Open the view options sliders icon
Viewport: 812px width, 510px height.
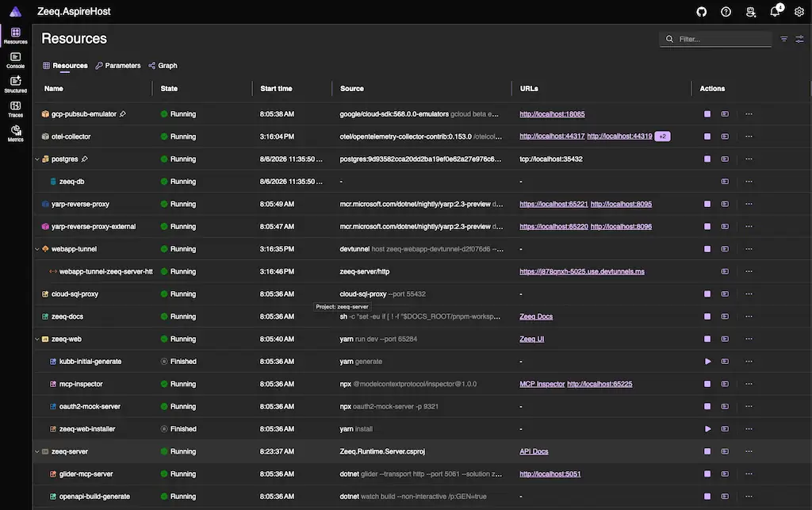click(x=799, y=39)
